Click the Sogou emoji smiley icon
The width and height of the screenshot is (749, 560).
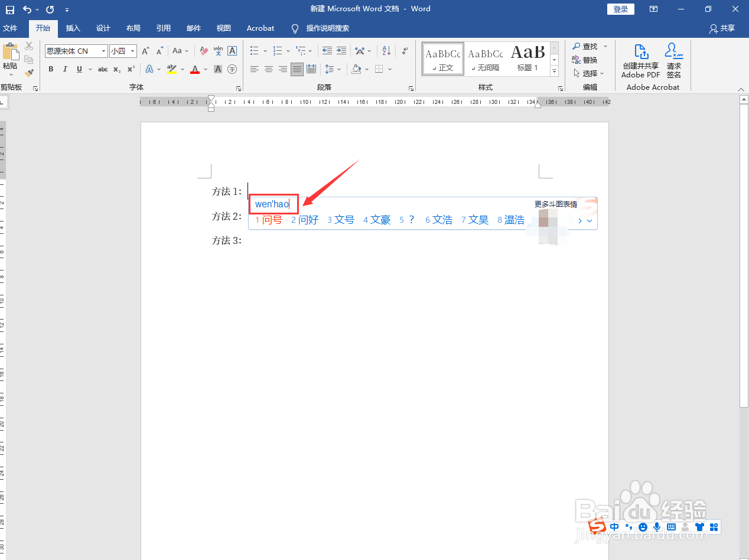coord(643,527)
